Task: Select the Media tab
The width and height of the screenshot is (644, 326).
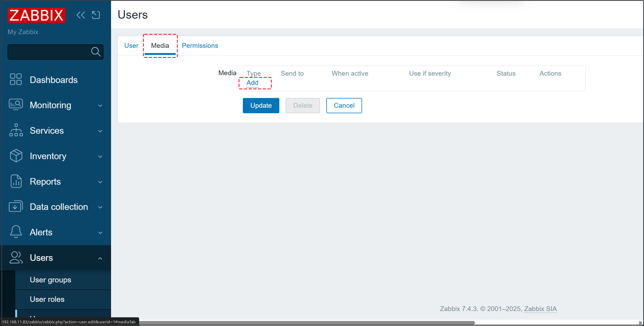Action: [160, 46]
